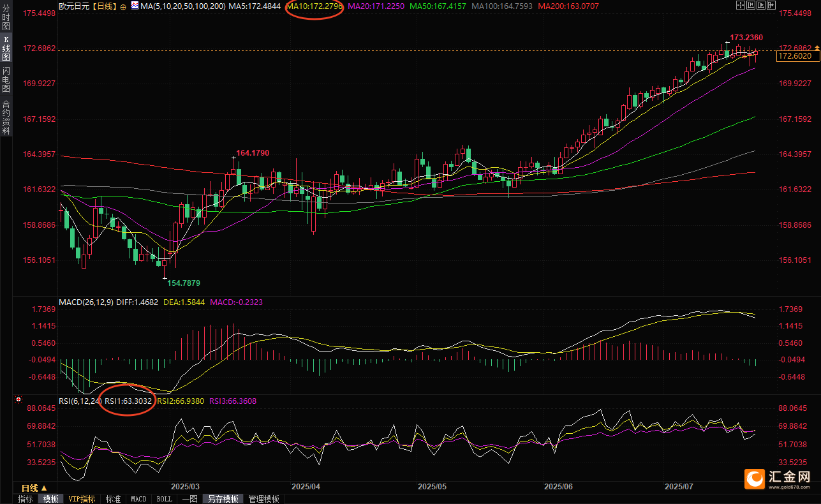Click the MA200:163.0707 value label
This screenshot has width=821, height=504.
[568, 6]
